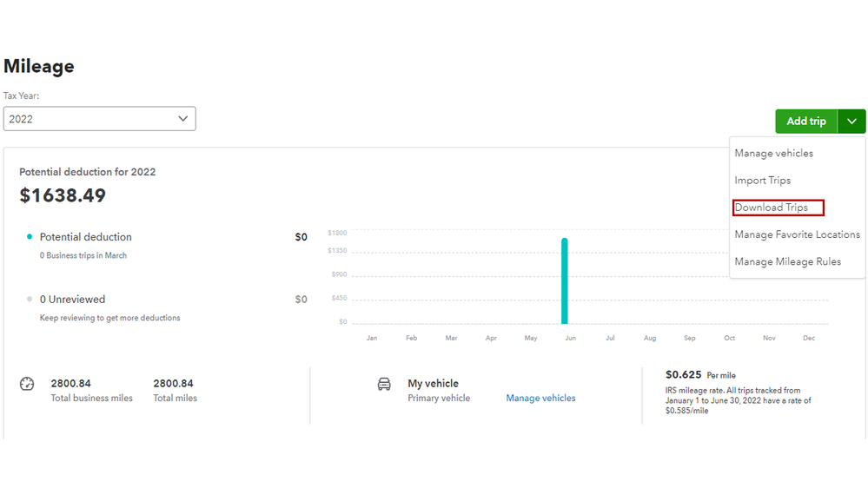
Task: Click the Add trip button
Action: (805, 122)
